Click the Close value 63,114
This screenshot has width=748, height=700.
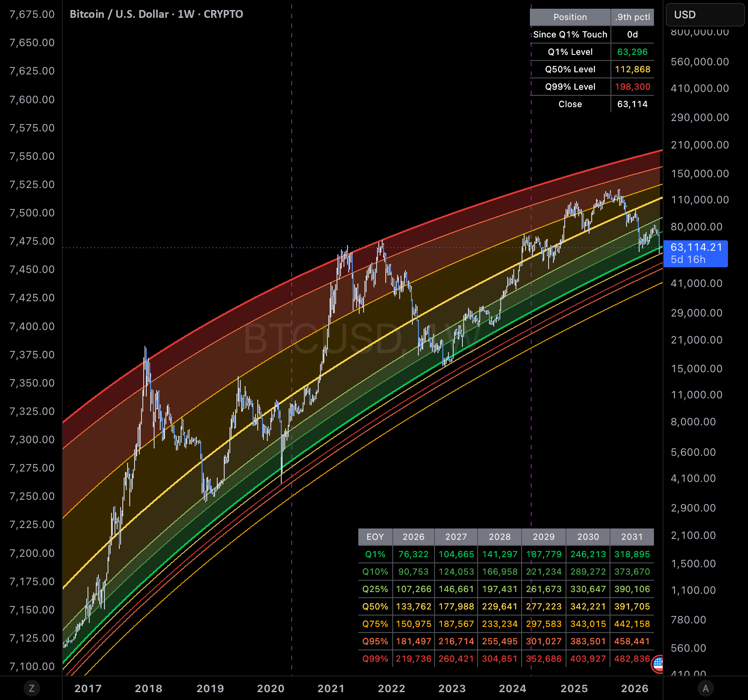[632, 104]
